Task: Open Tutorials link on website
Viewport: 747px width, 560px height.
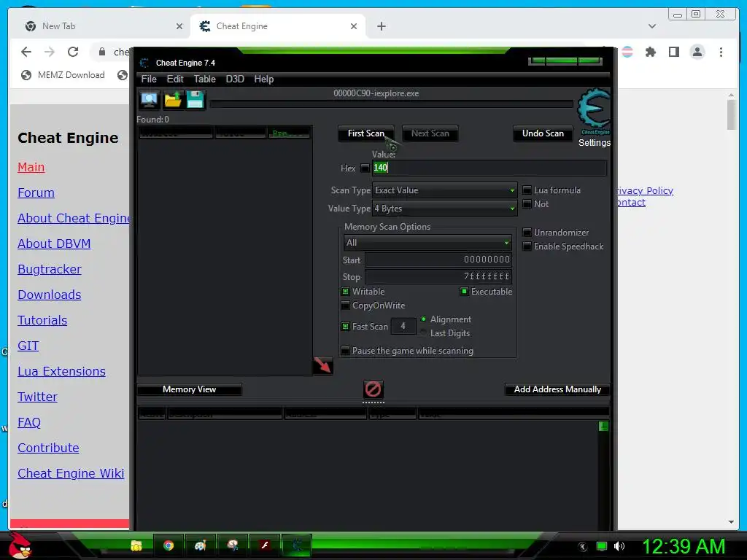Action: [x=42, y=320]
